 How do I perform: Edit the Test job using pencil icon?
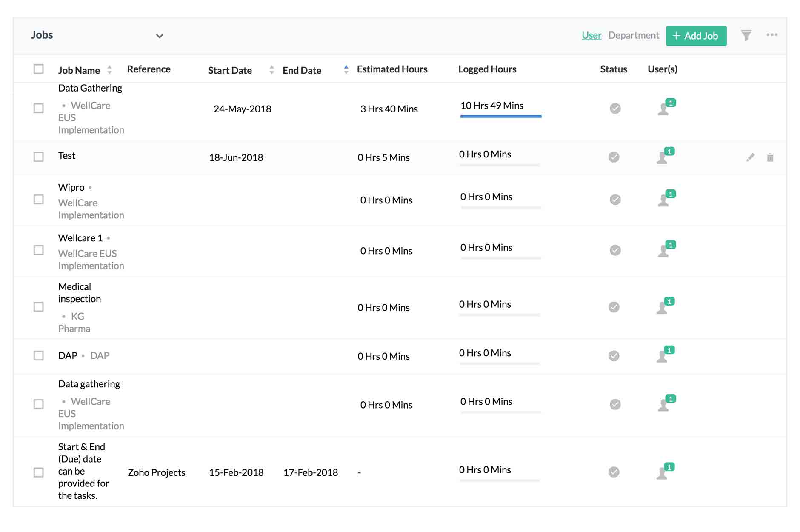750,157
